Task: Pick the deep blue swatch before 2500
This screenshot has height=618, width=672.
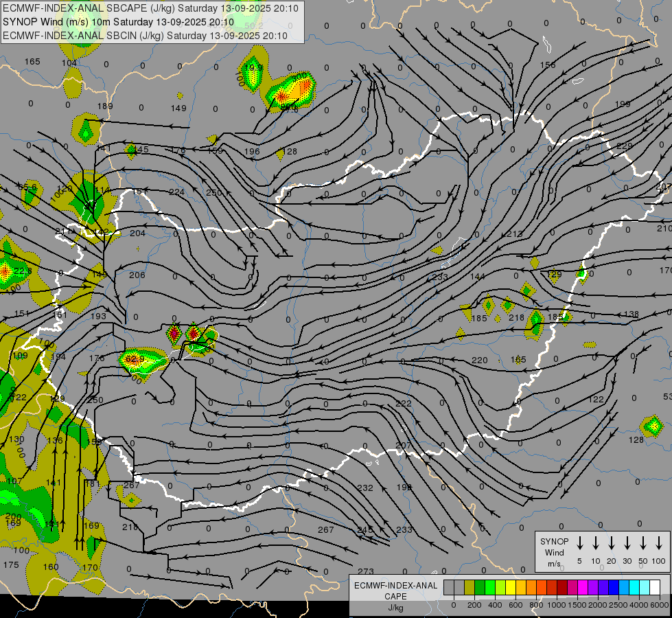Action: [614, 588]
